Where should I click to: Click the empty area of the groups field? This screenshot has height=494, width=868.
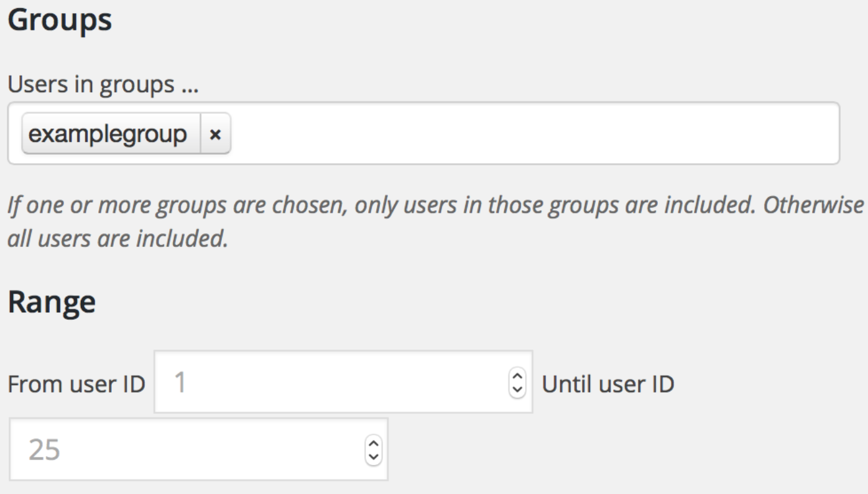coord(535,133)
